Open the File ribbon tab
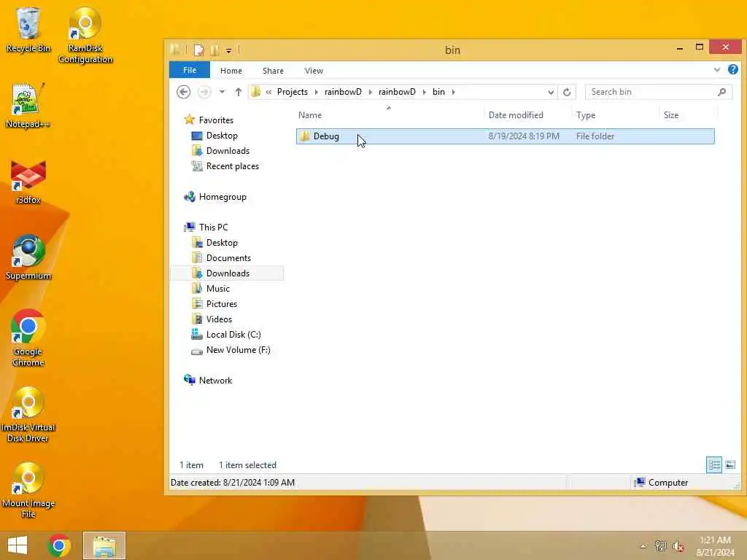This screenshot has width=747, height=560. point(190,70)
